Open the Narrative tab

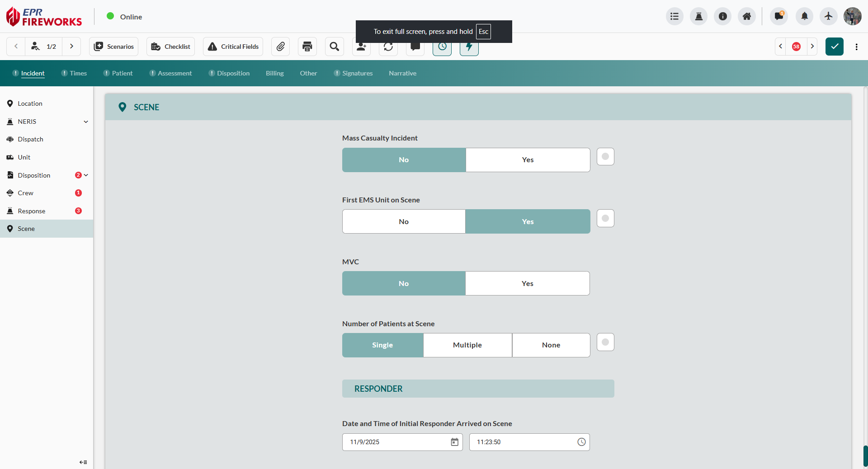click(x=402, y=73)
